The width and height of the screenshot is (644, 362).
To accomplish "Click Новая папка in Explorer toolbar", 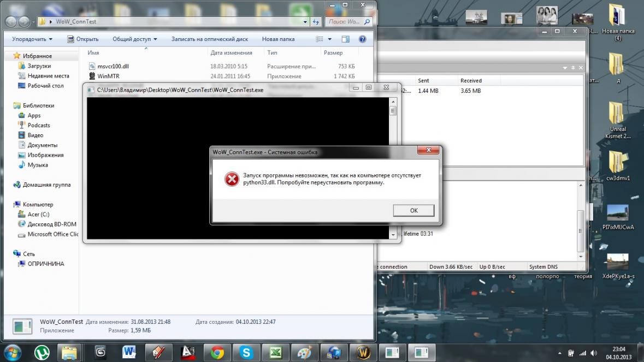I will coord(278,39).
